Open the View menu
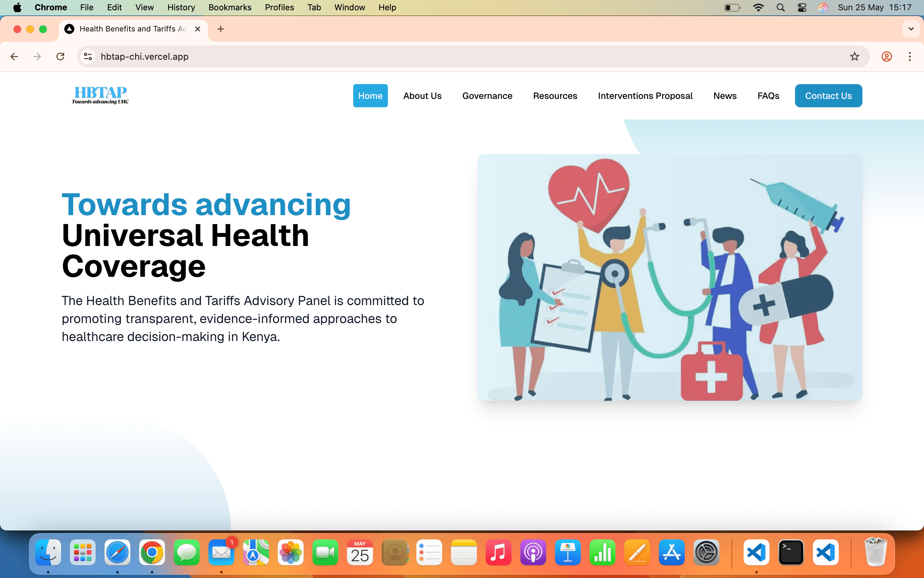The width and height of the screenshot is (924, 578). (144, 7)
